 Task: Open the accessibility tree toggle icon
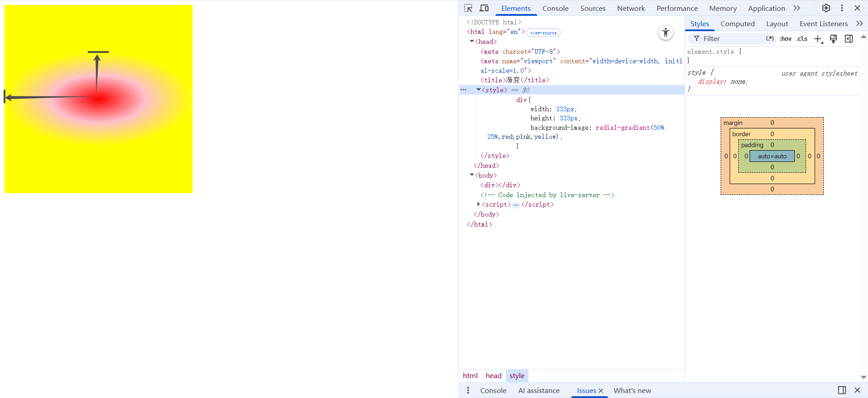click(665, 33)
